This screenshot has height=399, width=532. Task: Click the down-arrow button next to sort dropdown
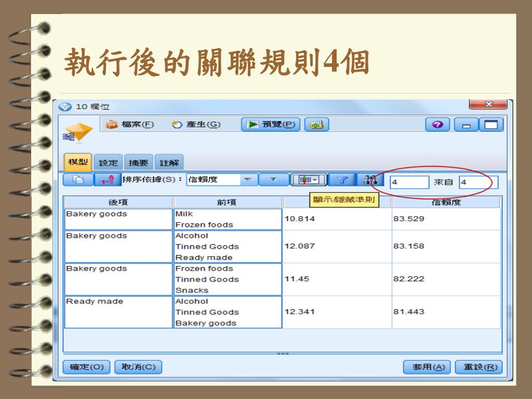click(273, 180)
